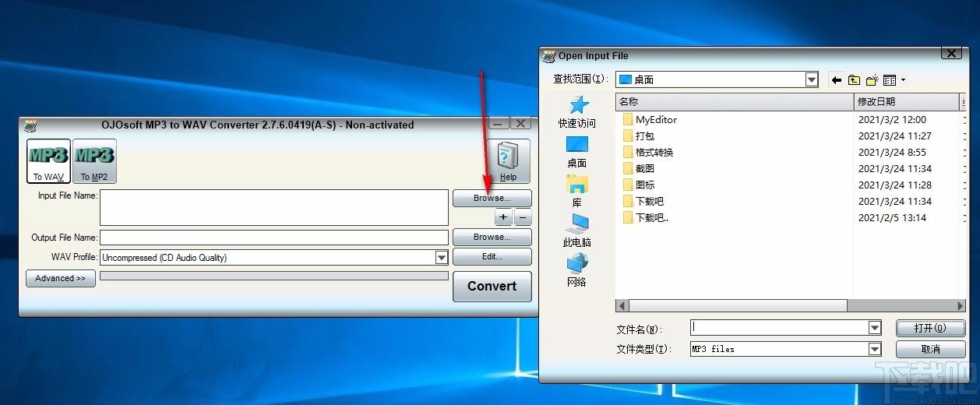Open 网络 in the places bar
980x405 pixels.
tap(576, 271)
